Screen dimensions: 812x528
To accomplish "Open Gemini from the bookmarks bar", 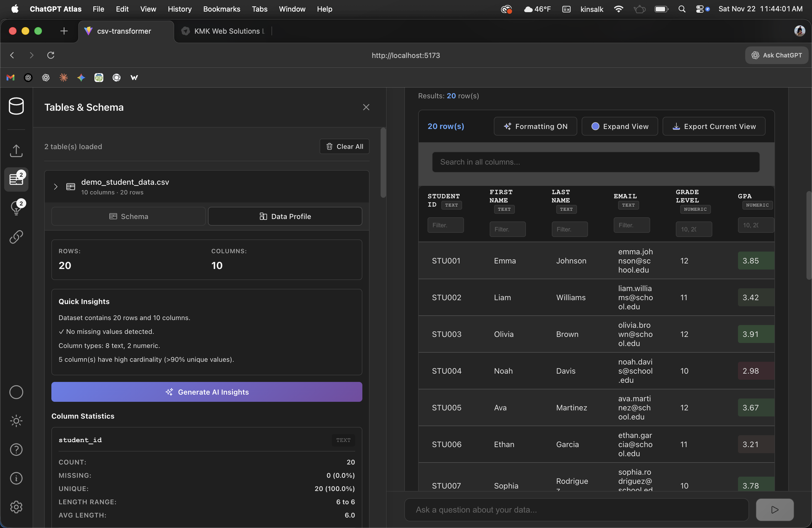I will (81, 77).
